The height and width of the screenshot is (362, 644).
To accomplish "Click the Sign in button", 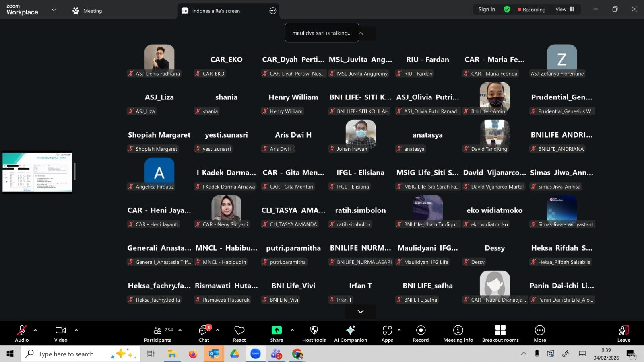I will (487, 9).
